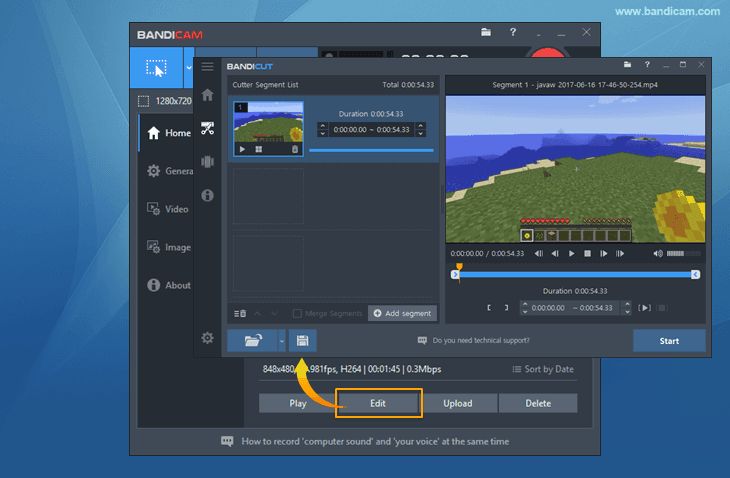This screenshot has height=478, width=730.
Task: Expand the open file dropdown arrow
Action: 282,341
